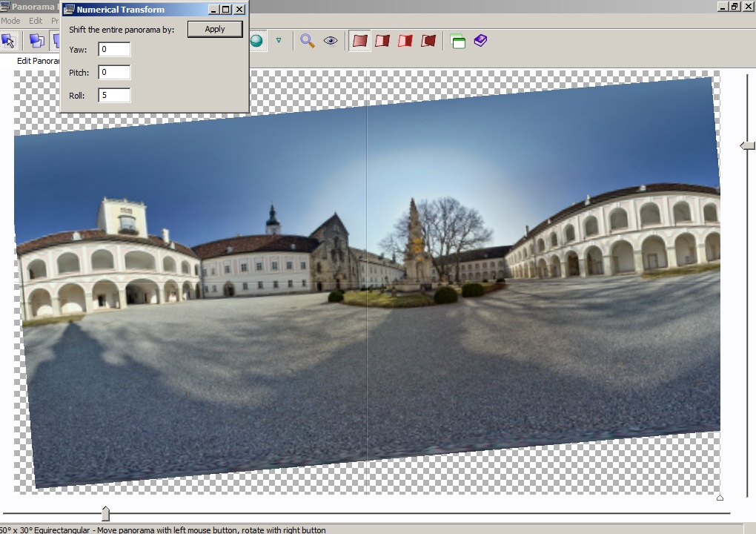Click the teal globe sphere icon
756x534 pixels.
(256, 41)
